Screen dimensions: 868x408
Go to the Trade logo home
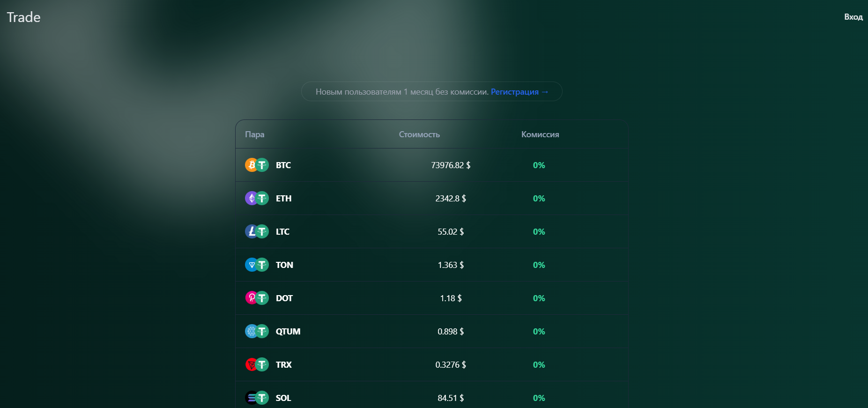(x=23, y=17)
